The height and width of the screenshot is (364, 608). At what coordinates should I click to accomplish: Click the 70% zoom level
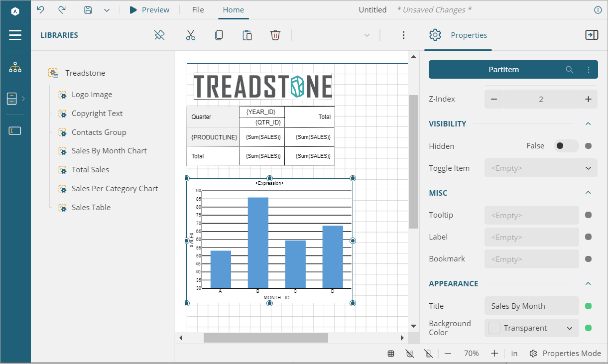point(471,354)
